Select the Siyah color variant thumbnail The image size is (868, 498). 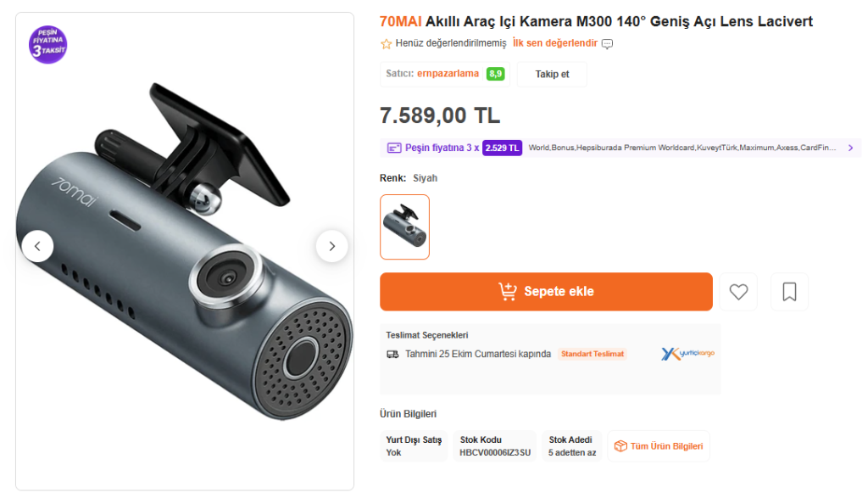(404, 227)
